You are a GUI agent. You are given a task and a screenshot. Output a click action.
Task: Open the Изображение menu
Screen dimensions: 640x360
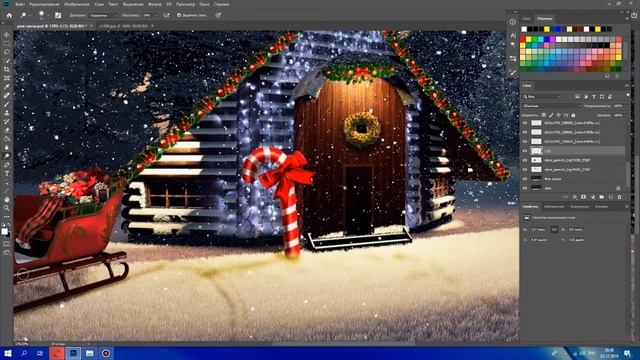coord(77,4)
